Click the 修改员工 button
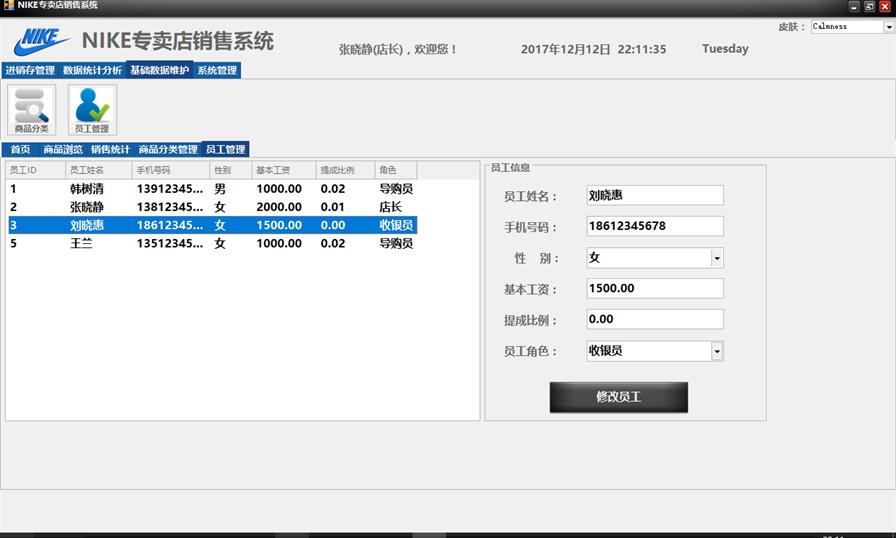The image size is (896, 538). pyautogui.click(x=618, y=397)
